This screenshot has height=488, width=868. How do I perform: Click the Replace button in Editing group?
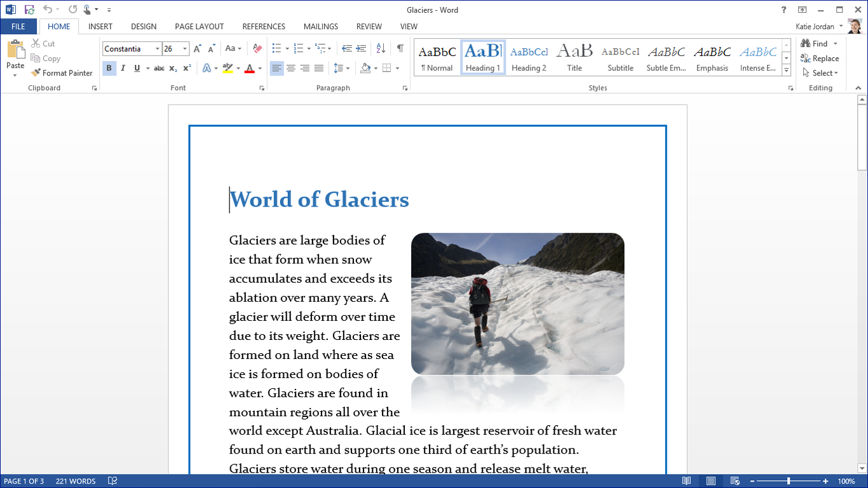820,58
